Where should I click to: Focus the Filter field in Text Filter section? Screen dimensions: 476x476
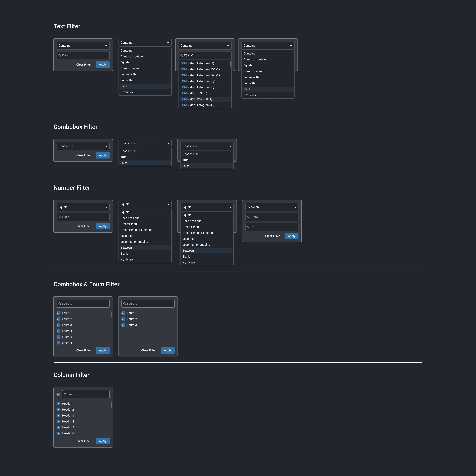click(83, 55)
